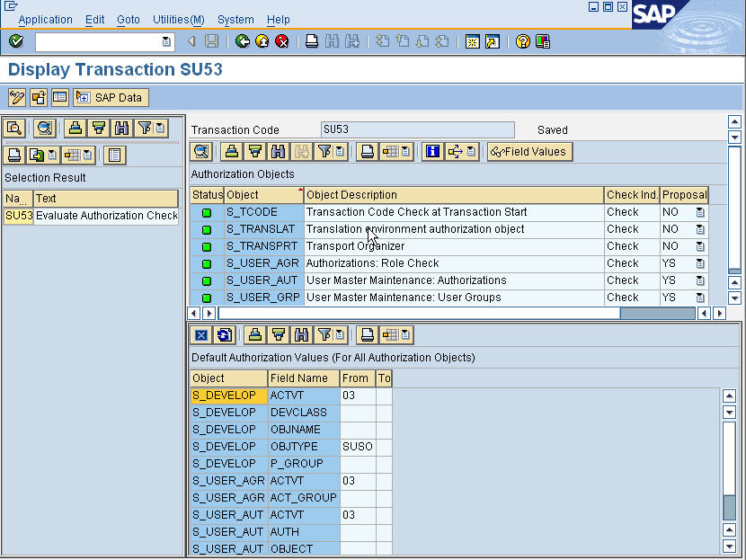Sort authorization objects in ascending order

coord(232,151)
